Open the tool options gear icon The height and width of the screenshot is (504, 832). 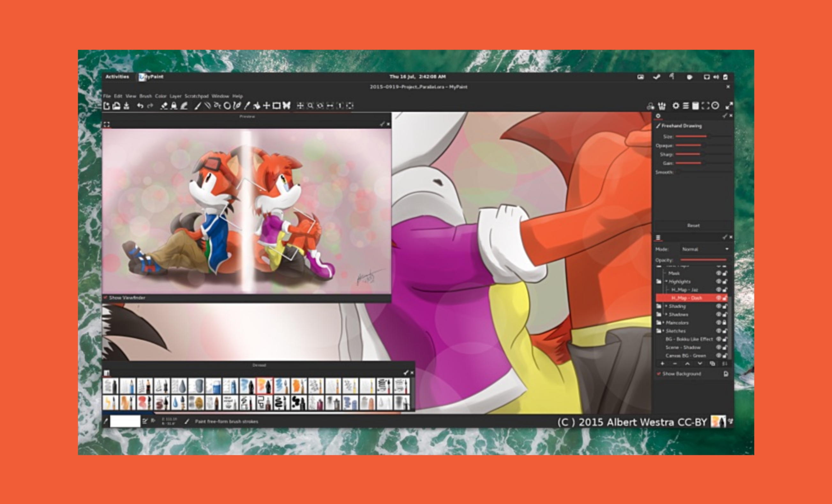676,106
